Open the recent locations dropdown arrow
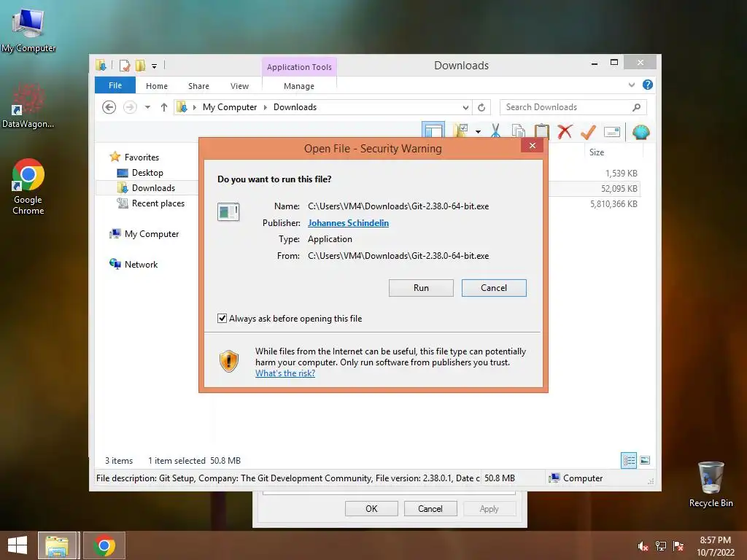This screenshot has width=747, height=560. click(x=147, y=107)
